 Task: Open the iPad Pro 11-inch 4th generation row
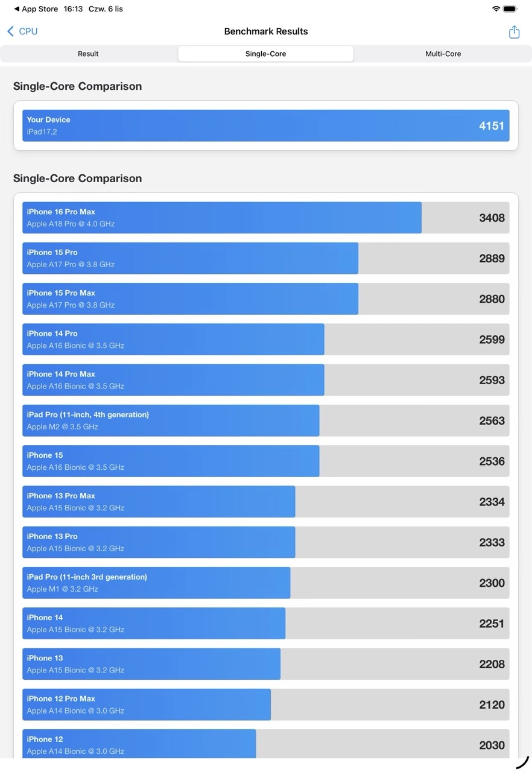tap(265, 420)
